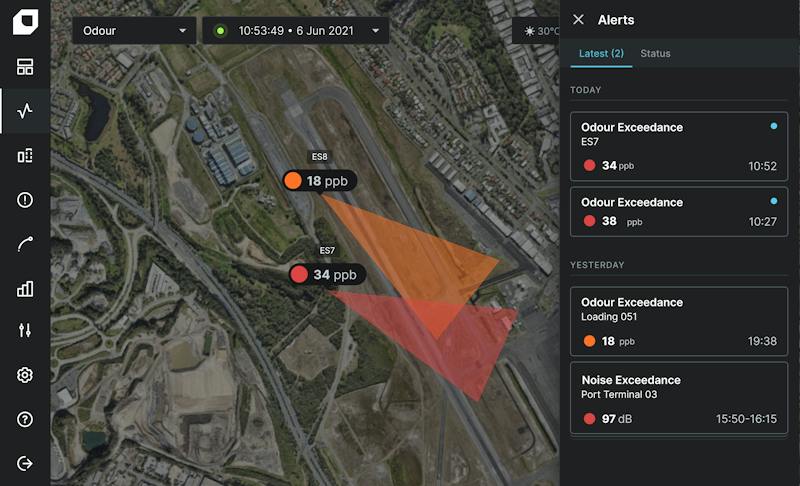Click the 19:38 timestamp
800x486 pixels.
762,341
